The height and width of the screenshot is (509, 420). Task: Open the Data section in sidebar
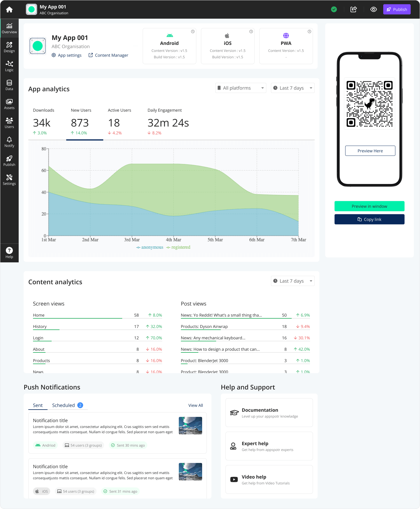pos(9,85)
